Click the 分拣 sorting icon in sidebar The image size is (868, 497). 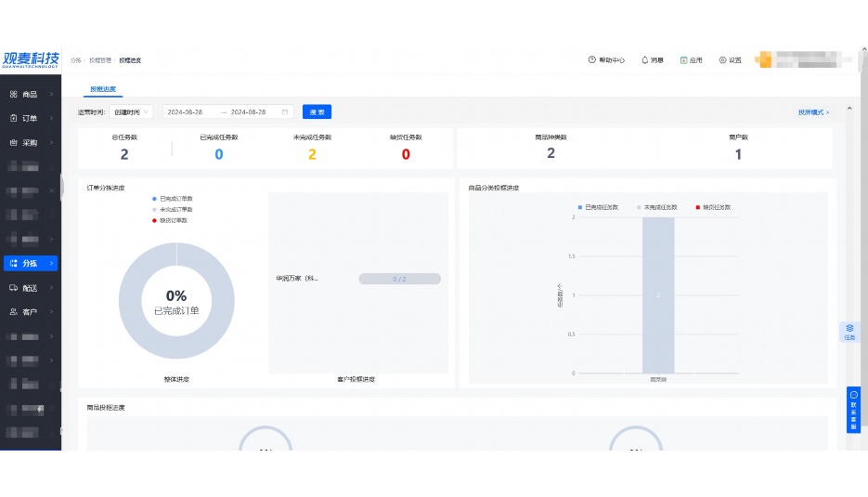point(13,263)
